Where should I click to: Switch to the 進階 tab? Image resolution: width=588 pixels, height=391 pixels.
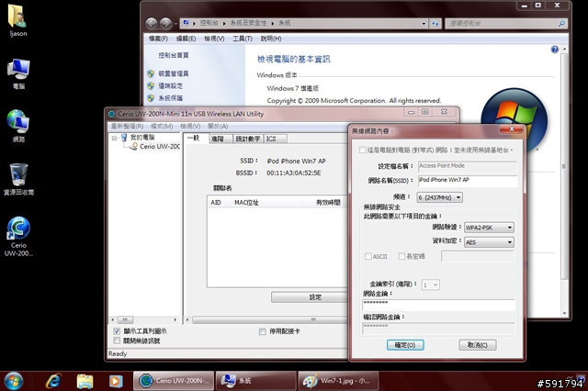pos(219,139)
